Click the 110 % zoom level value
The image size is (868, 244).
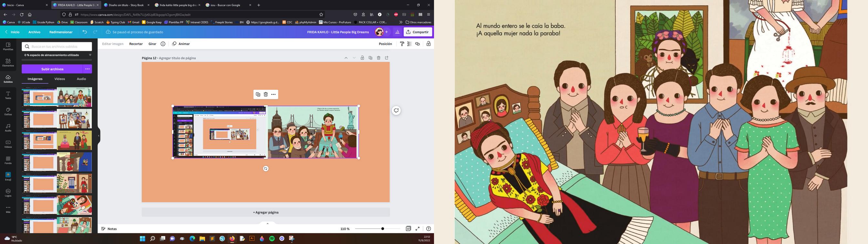345,229
